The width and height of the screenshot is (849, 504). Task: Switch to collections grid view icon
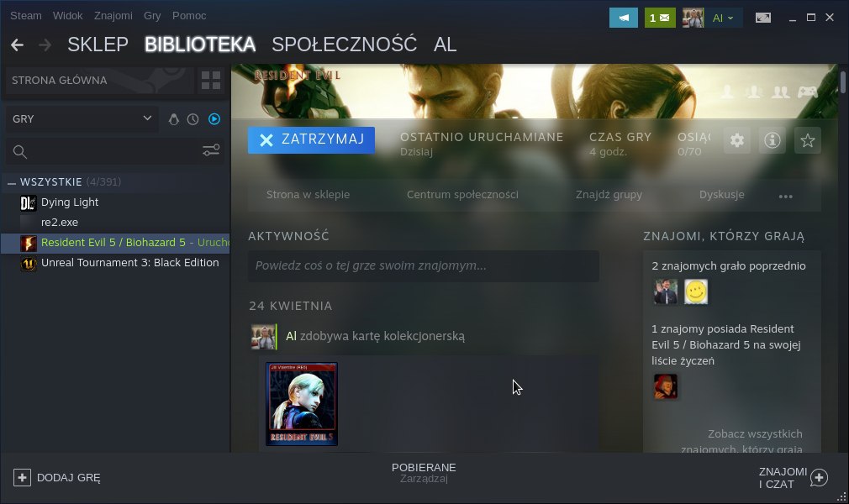[211, 81]
